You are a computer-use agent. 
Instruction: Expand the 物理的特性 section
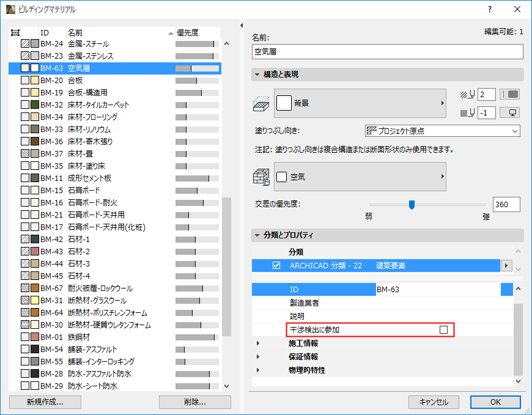click(259, 370)
